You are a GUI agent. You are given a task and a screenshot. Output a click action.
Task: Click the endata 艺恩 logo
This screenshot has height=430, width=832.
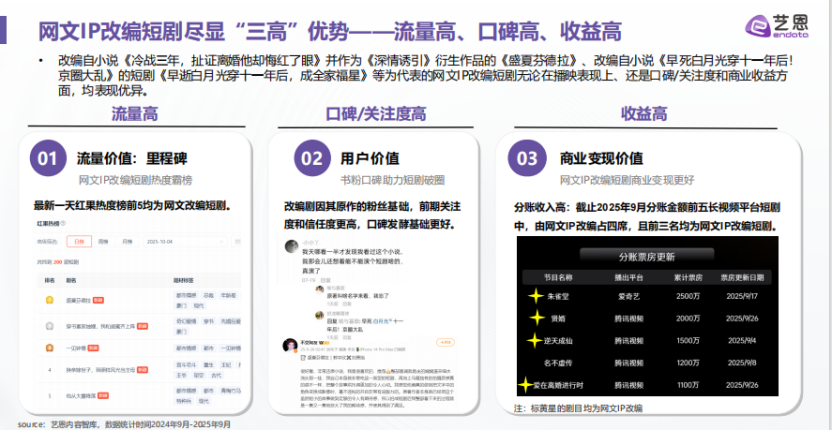point(777,25)
